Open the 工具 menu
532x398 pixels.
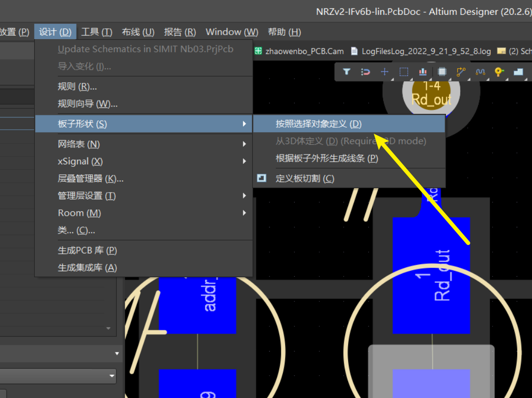(x=97, y=32)
